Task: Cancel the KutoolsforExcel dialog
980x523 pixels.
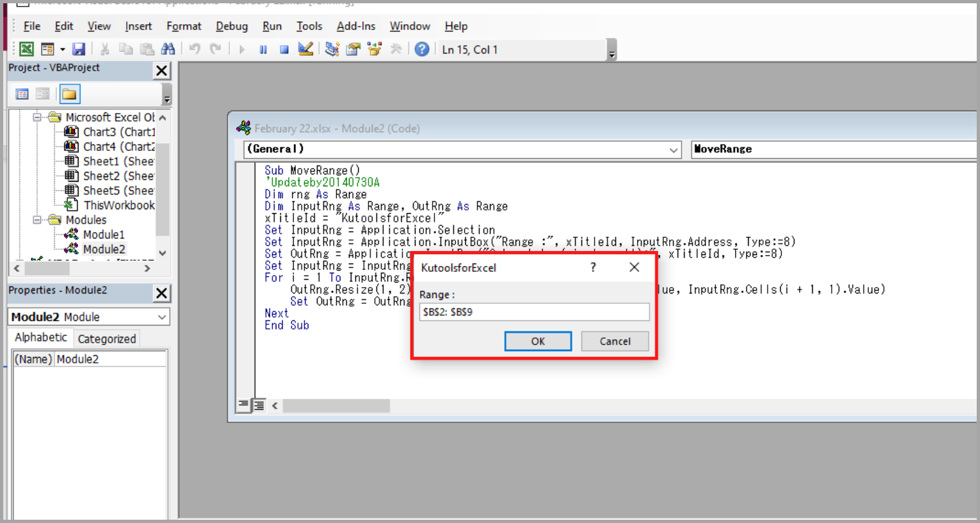Action: (x=614, y=341)
